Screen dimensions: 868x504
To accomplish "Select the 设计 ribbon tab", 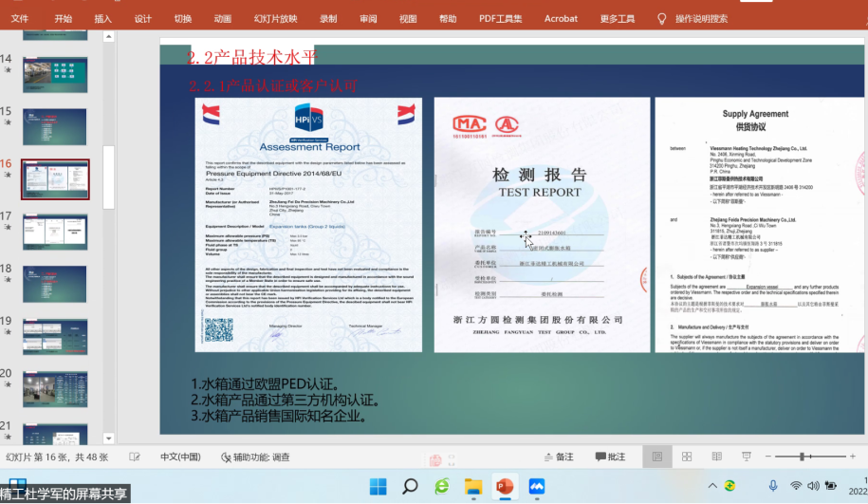I will tap(143, 19).
